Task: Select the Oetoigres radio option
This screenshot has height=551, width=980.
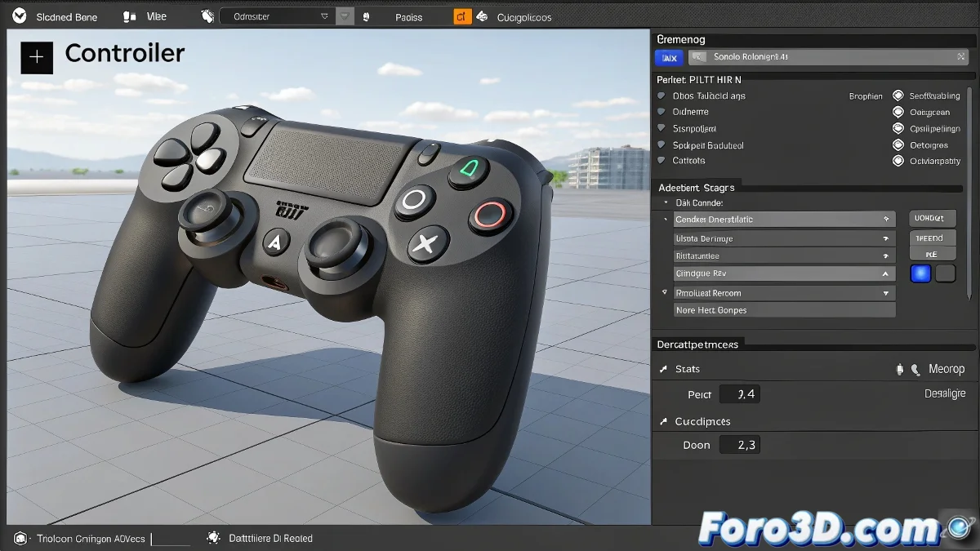Action: (898, 144)
